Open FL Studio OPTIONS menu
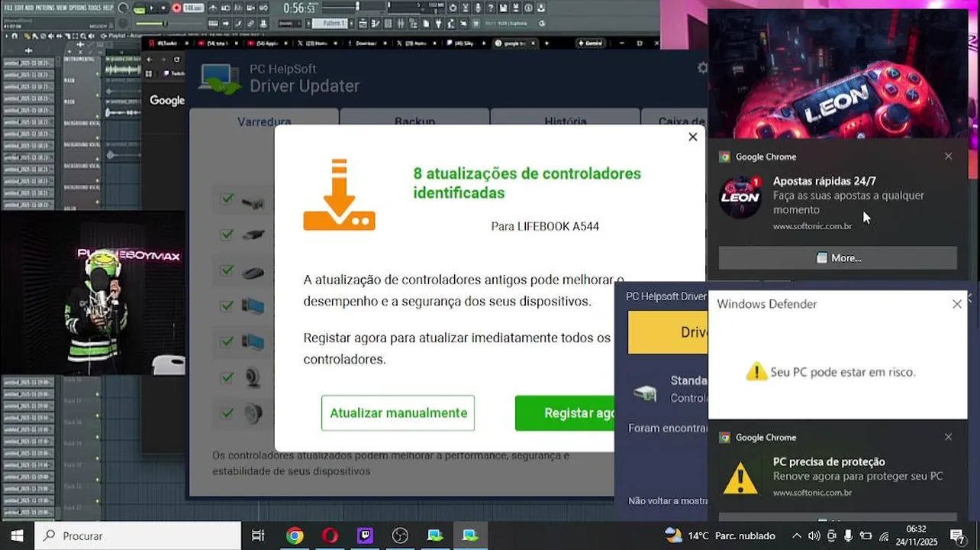 78,8
